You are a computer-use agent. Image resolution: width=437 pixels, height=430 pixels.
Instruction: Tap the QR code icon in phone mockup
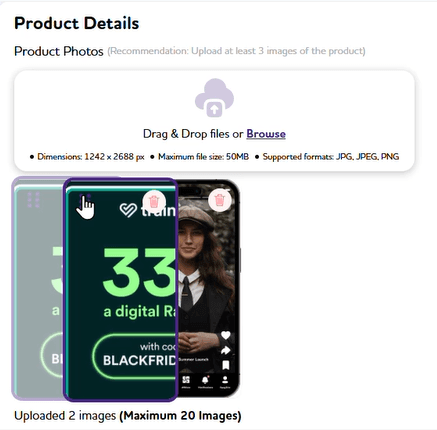coord(186,380)
